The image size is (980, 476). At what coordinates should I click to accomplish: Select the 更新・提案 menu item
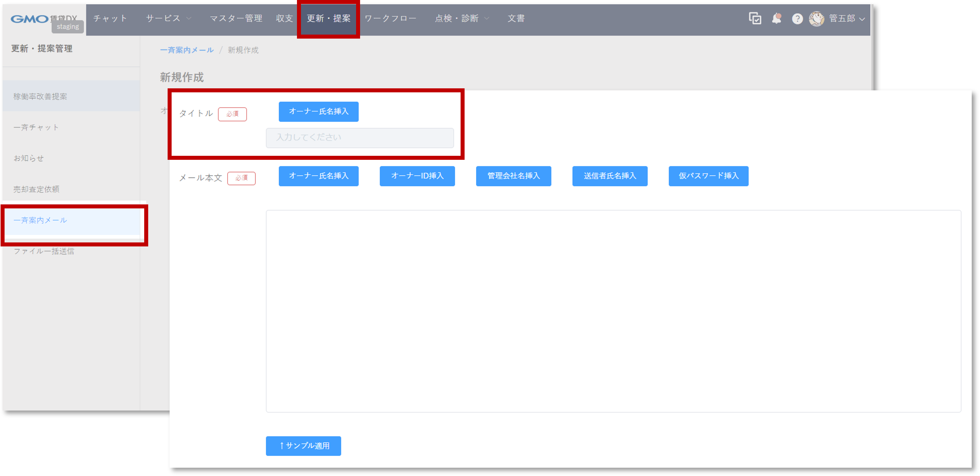pyautogui.click(x=328, y=18)
